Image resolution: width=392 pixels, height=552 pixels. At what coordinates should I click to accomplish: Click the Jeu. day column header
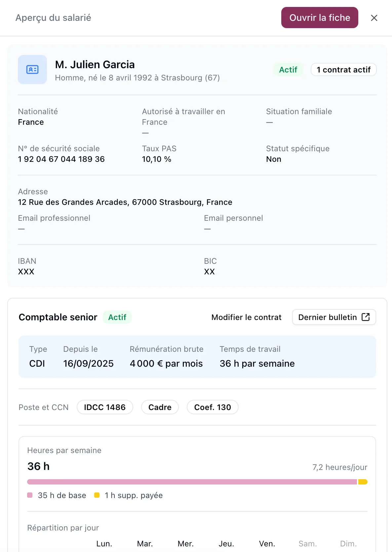click(x=226, y=544)
